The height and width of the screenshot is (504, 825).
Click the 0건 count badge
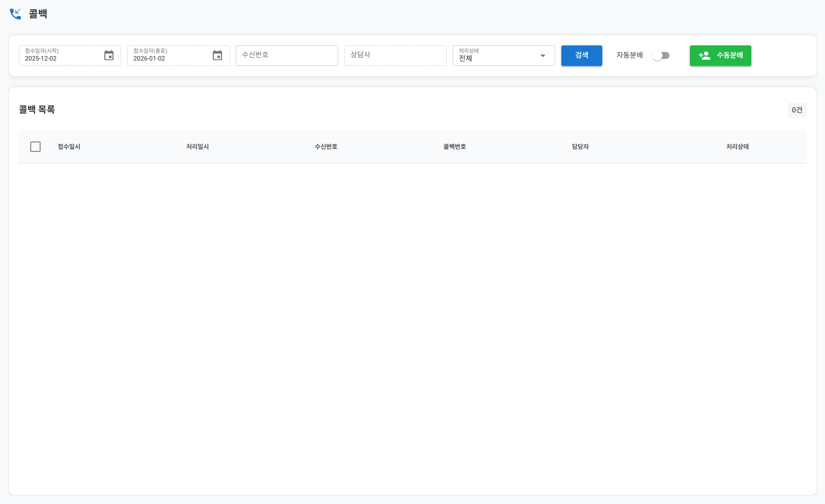[x=797, y=110]
